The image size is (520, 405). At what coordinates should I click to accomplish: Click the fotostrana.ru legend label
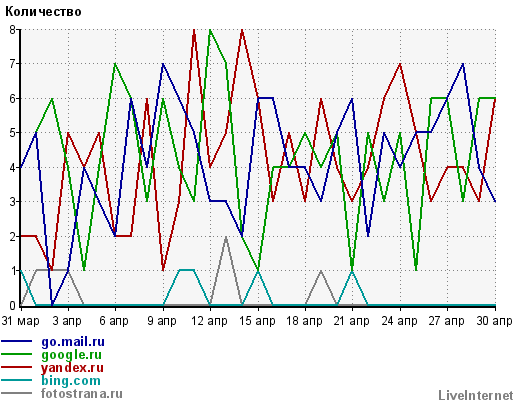[x=82, y=394]
